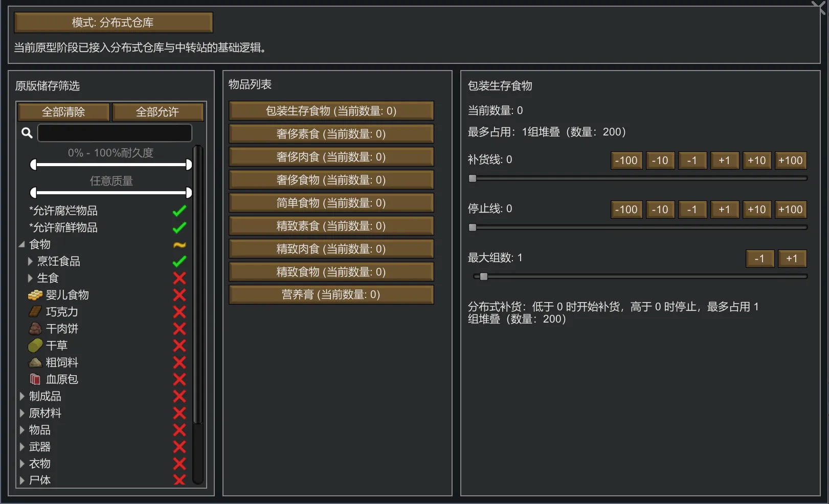This screenshot has width=829, height=504.
Task: Select the pemmican (干肉饼) icon
Action: (35, 329)
